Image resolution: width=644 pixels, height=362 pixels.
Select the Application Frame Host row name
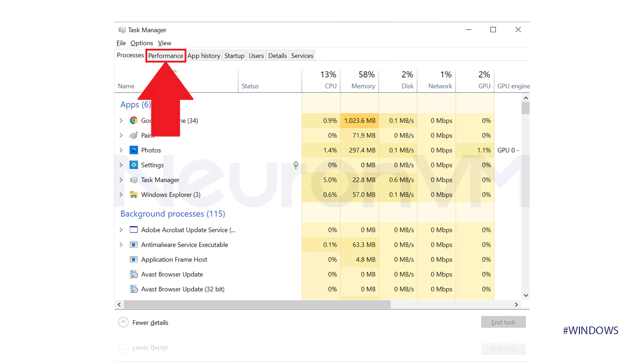tap(174, 259)
